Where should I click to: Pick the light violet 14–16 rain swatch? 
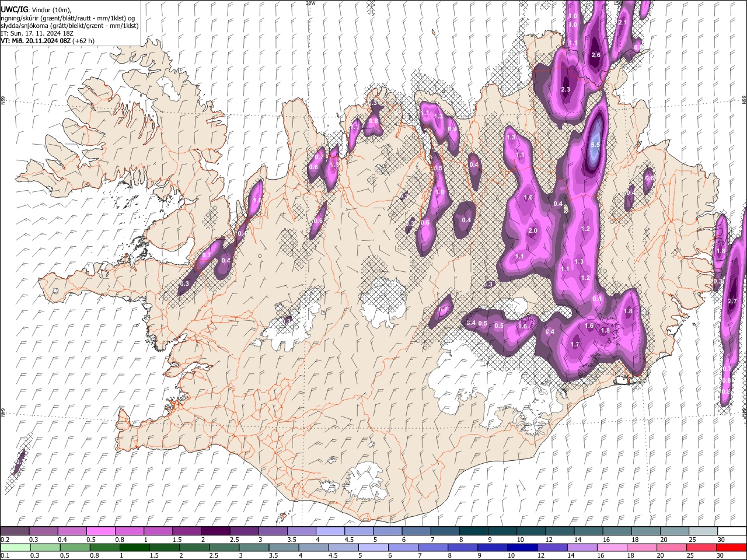582,547
